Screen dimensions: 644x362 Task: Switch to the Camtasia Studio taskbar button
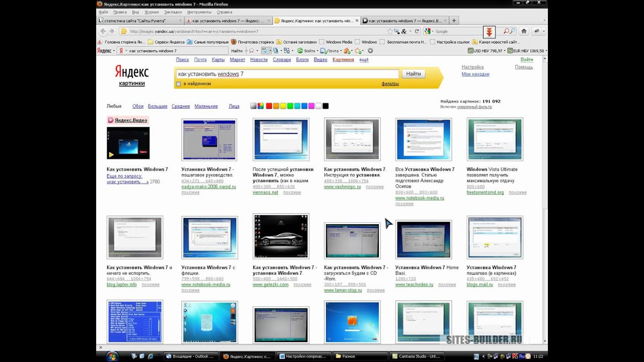coord(418,356)
